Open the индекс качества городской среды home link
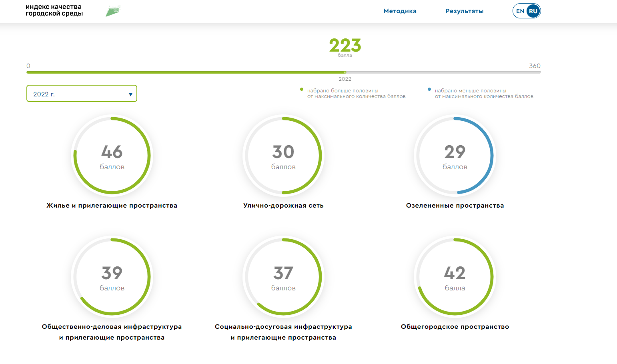The height and width of the screenshot is (364, 617). (x=54, y=10)
